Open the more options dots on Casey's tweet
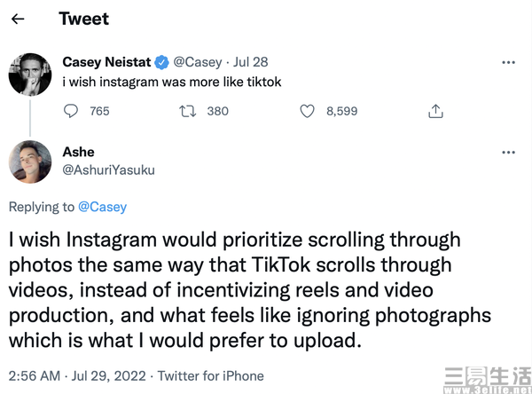Screen dimensions: 532x394 (508, 62)
